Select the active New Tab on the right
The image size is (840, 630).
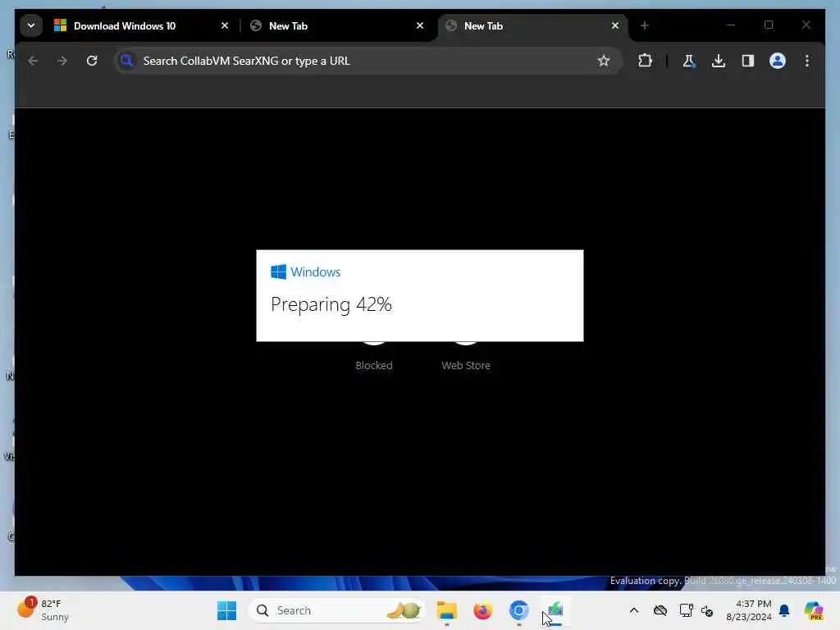coord(533,25)
